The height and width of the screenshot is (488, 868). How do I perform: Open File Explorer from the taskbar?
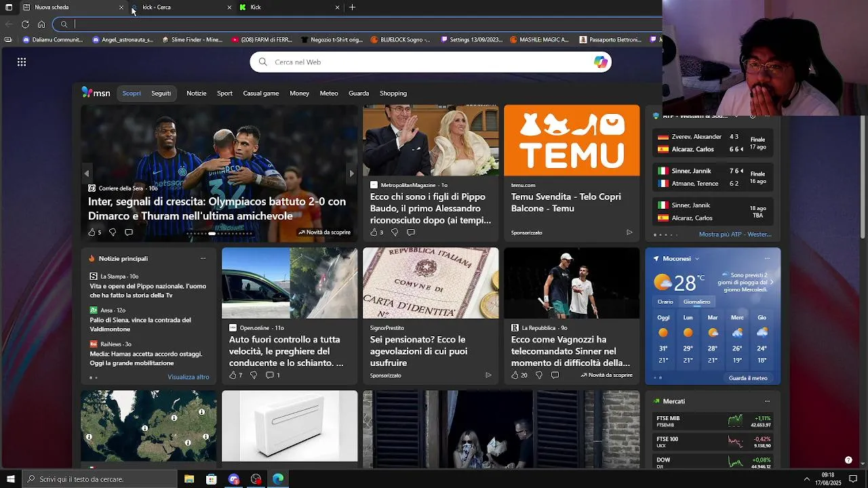[189, 479]
